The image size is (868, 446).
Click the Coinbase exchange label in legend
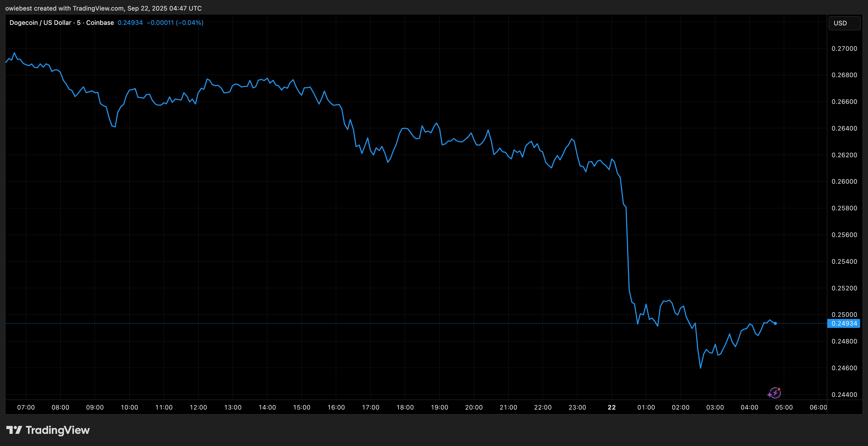100,22
